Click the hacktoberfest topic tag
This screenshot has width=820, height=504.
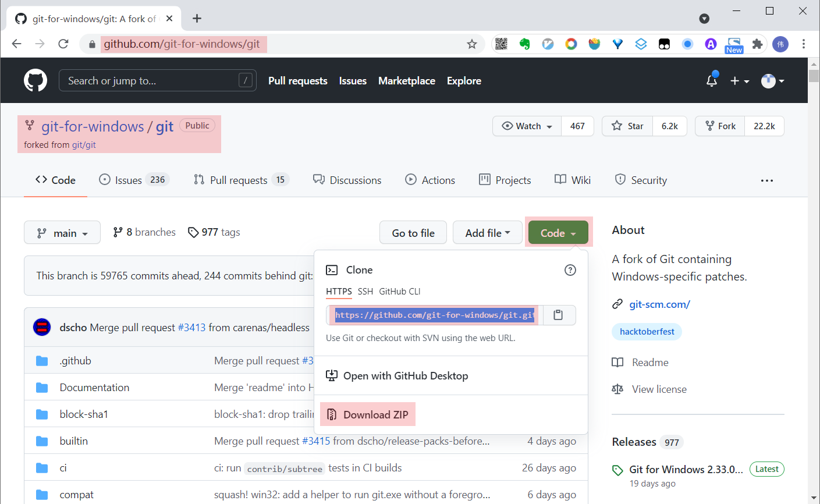click(x=647, y=332)
